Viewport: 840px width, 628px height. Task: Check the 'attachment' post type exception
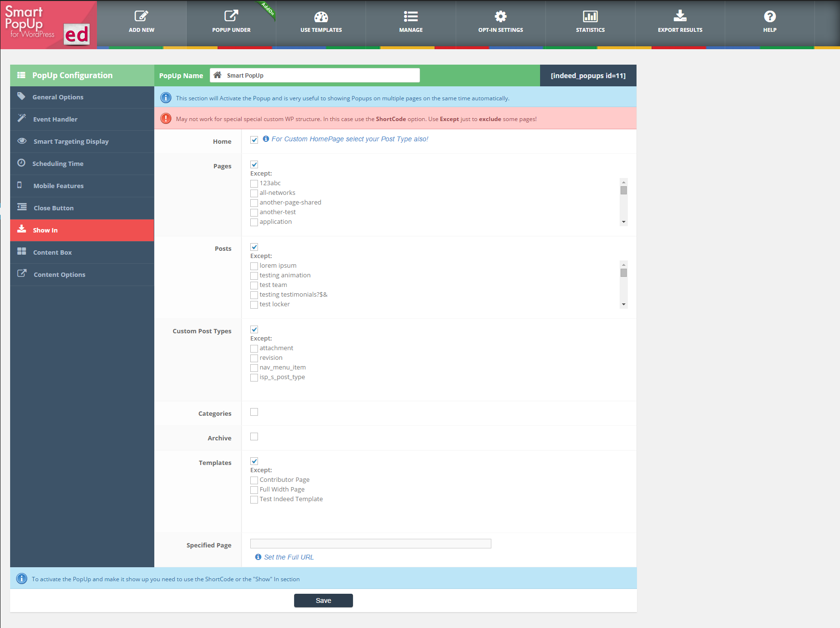point(254,349)
